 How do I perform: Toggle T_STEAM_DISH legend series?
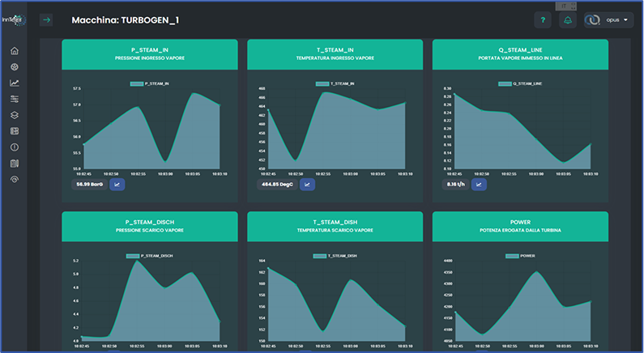click(x=335, y=256)
